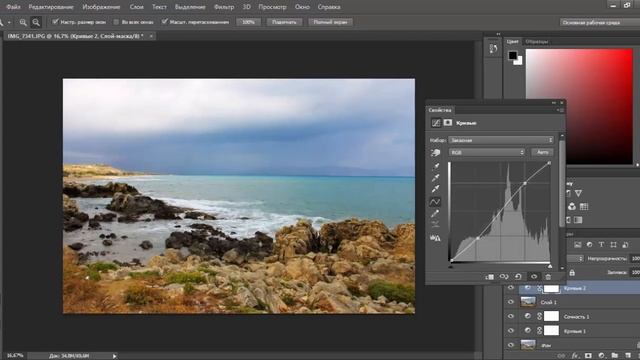This screenshot has height=360, width=640.
Task: Open the layer blend mode dropdown
Action: click(x=576, y=259)
